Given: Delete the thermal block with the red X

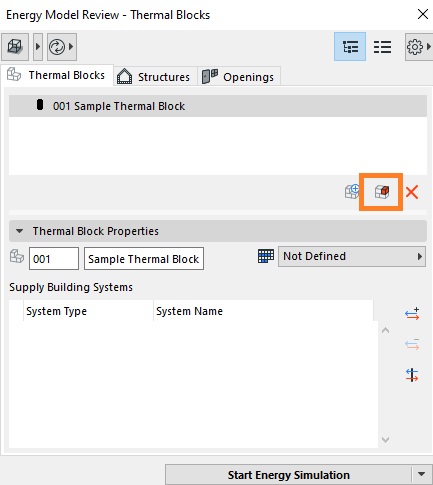Looking at the screenshot, I should tap(412, 192).
